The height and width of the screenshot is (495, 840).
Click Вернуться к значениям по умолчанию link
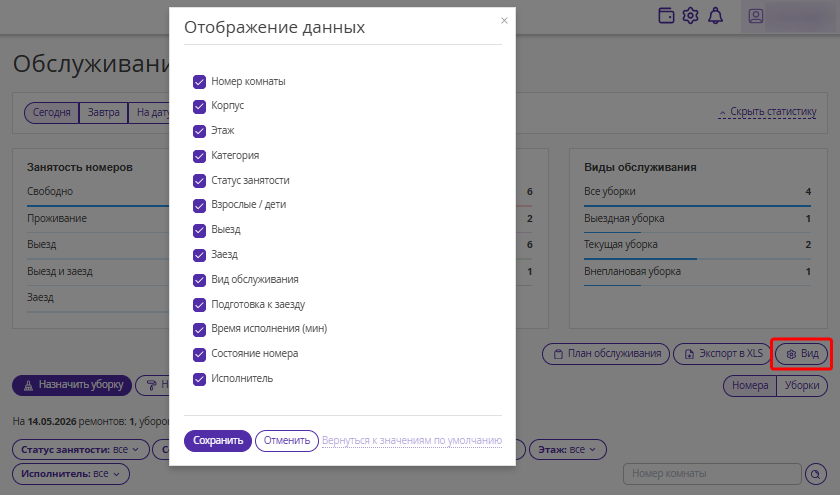(x=412, y=440)
